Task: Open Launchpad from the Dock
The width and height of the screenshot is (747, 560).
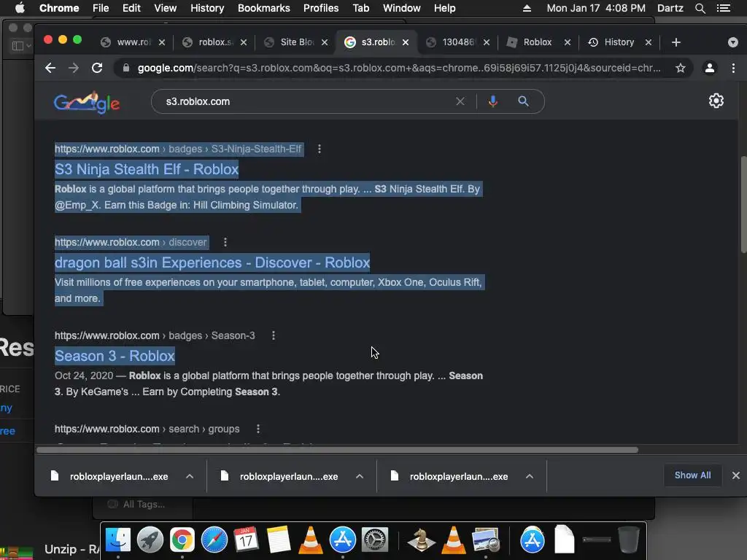Action: 150,540
